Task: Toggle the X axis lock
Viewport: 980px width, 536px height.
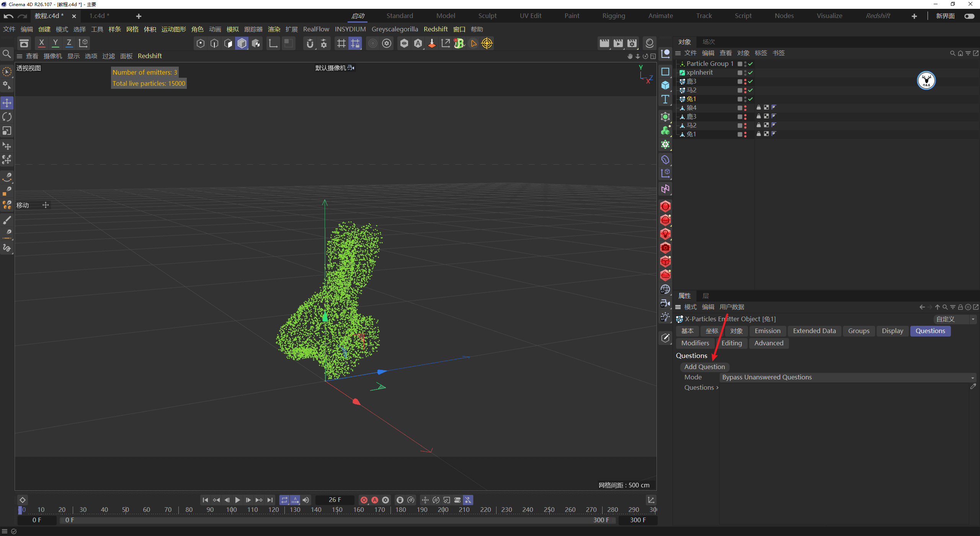Action: pos(41,43)
